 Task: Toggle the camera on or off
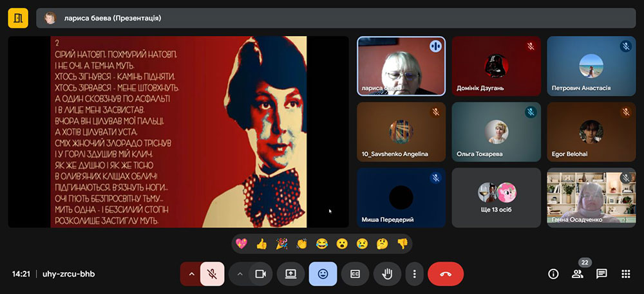(x=260, y=273)
